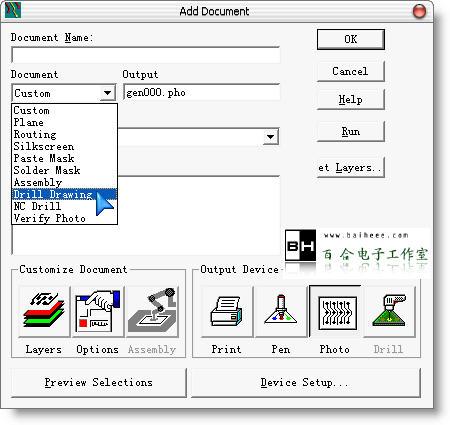Viewport: 450px width, 425px height.
Task: Click the grayed Drill output device icon
Action: [389, 311]
